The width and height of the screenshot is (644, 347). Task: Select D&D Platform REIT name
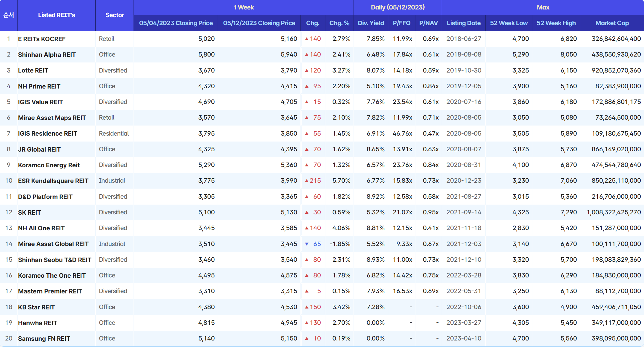(x=45, y=197)
